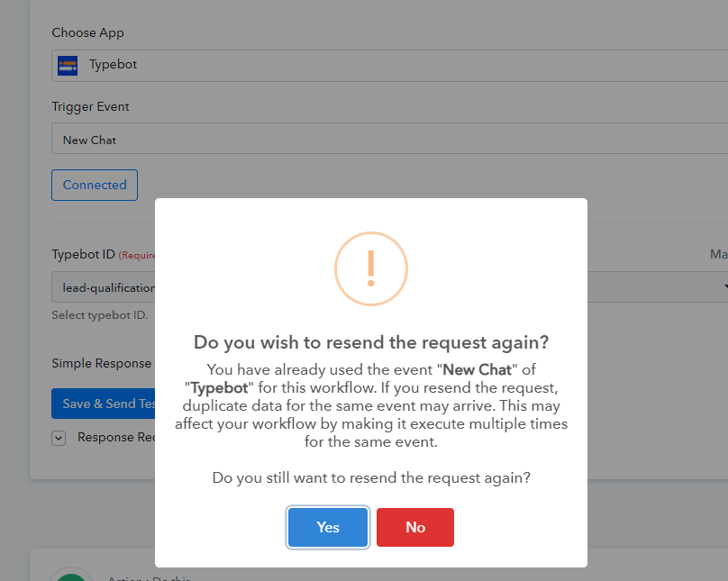Confirm resend with the Yes button

[328, 527]
